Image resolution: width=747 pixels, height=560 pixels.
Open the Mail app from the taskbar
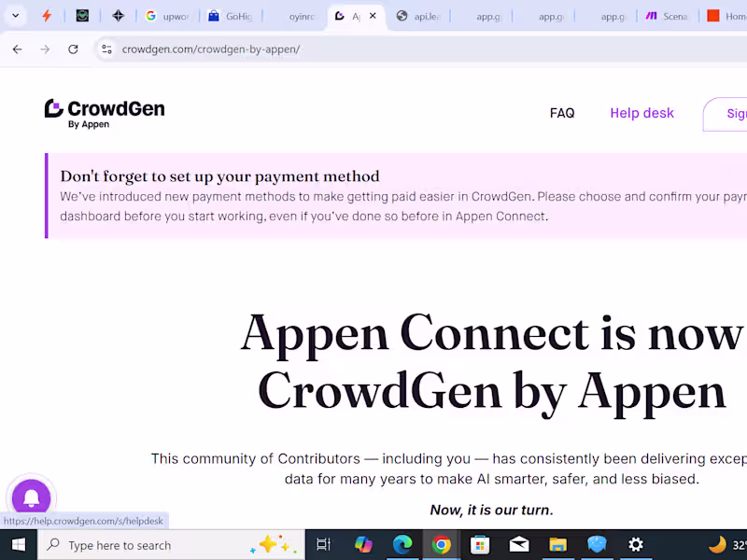click(519, 545)
